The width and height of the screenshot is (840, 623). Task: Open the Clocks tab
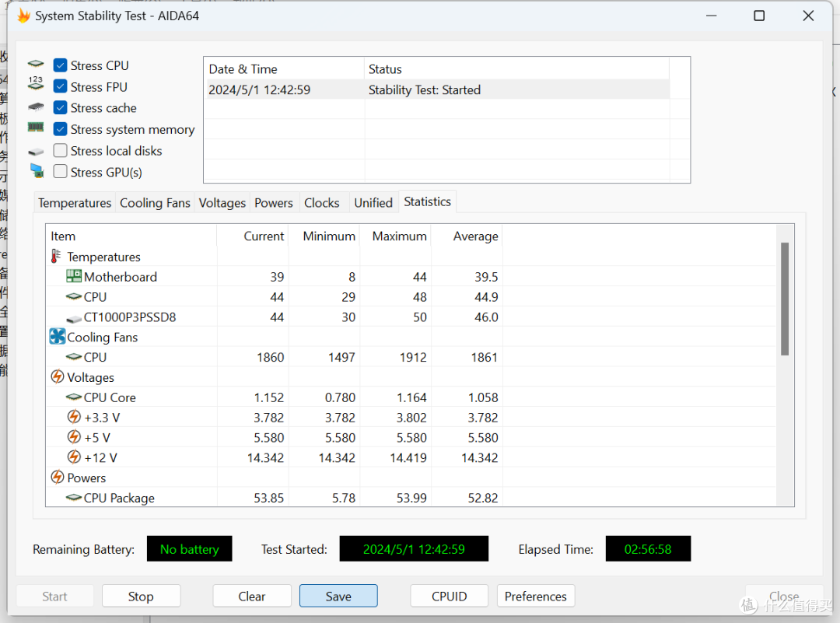(321, 203)
